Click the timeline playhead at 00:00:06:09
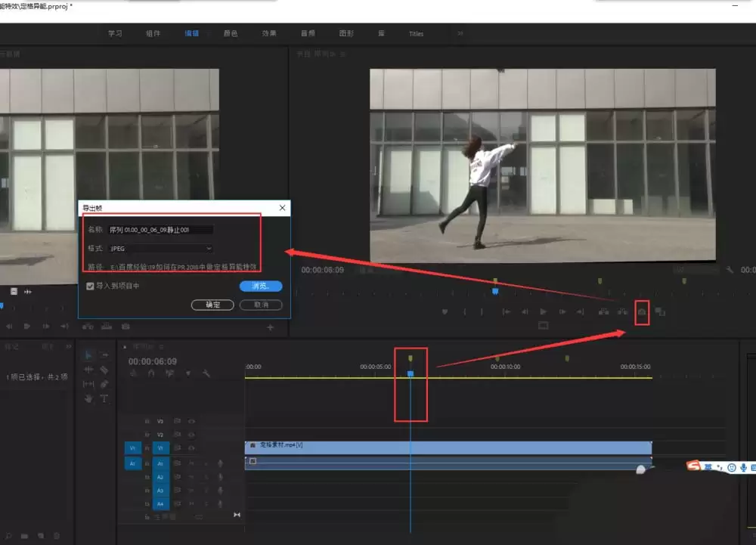The image size is (756, 545). coord(411,373)
